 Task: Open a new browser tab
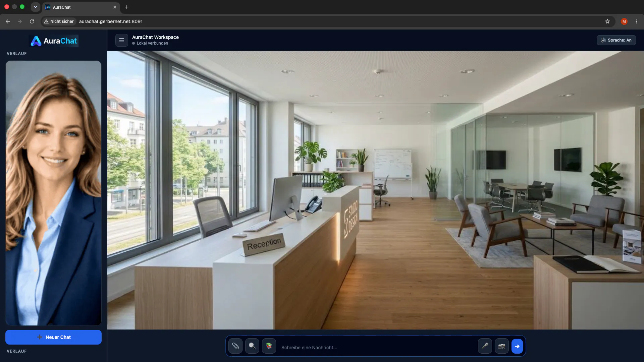pos(127,7)
